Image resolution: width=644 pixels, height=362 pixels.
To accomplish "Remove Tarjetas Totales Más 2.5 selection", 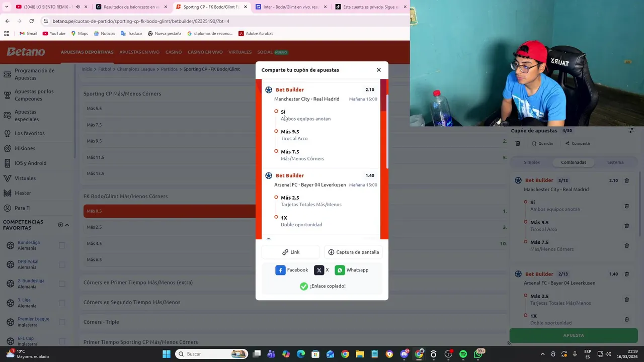I will tap(626, 299).
